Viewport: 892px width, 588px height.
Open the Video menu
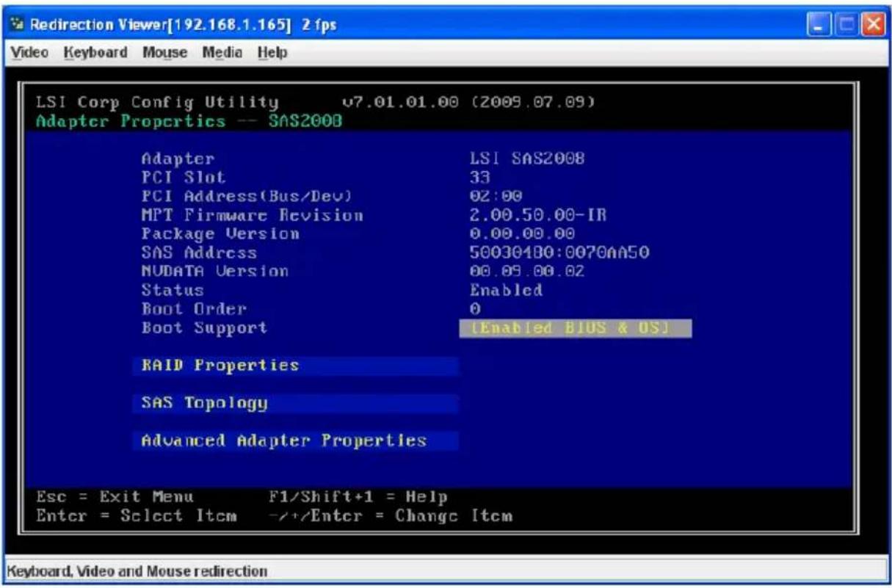[x=30, y=53]
